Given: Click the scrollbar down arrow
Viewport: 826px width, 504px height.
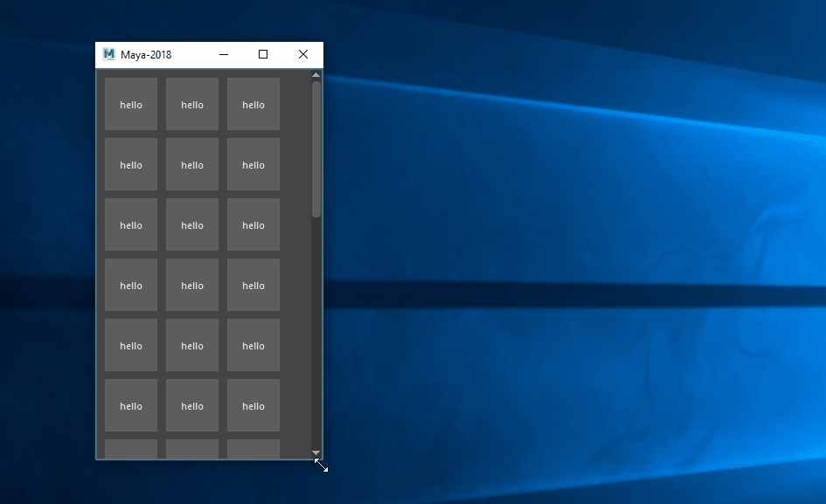Looking at the screenshot, I should coord(316,452).
